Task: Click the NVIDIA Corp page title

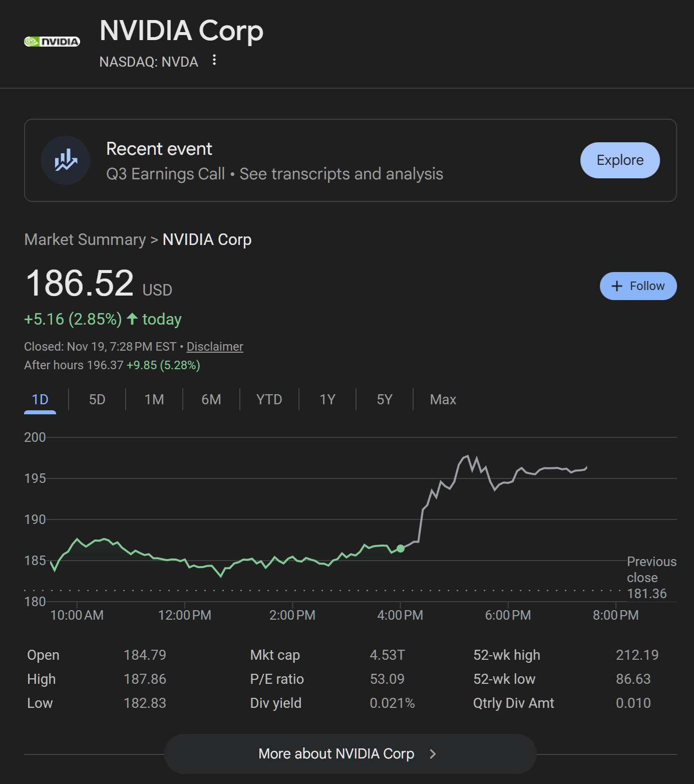Action: pos(181,31)
